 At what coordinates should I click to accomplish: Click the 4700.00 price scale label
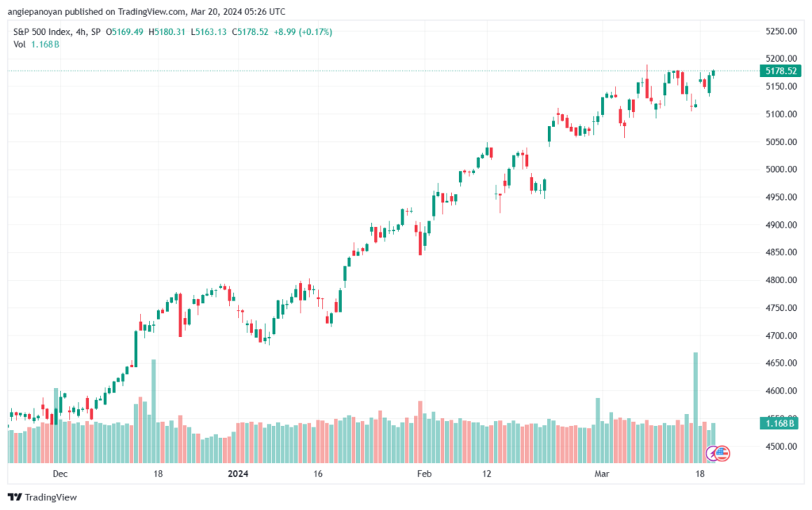coord(780,336)
